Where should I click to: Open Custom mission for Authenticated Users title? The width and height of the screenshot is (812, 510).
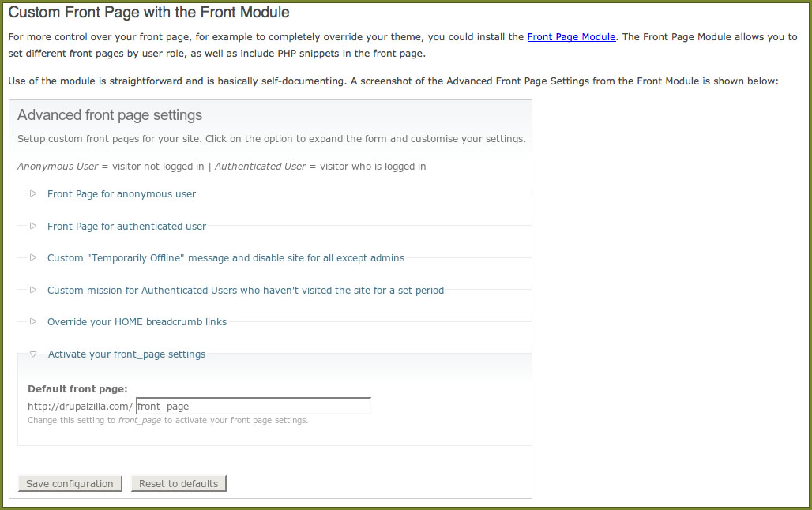[246, 290]
